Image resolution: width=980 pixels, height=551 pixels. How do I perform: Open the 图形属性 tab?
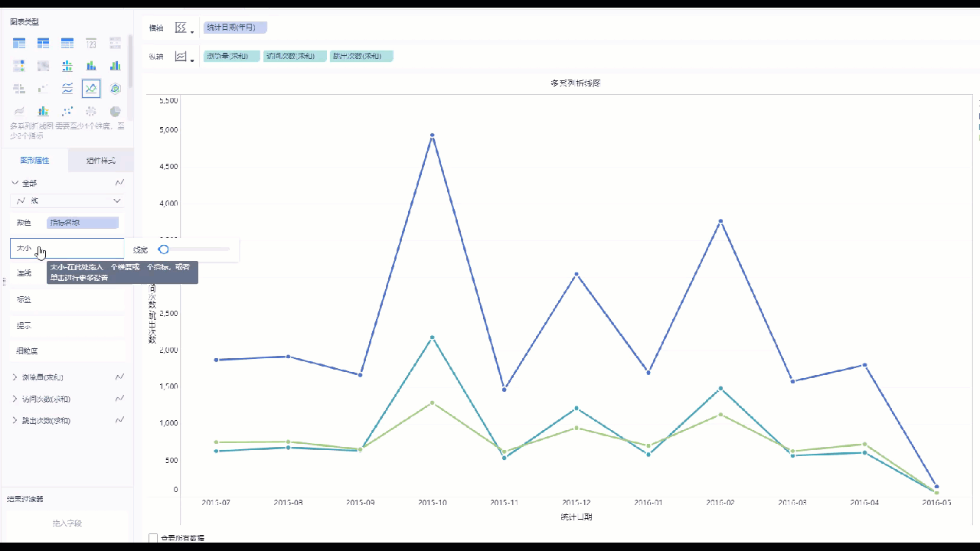(34, 161)
